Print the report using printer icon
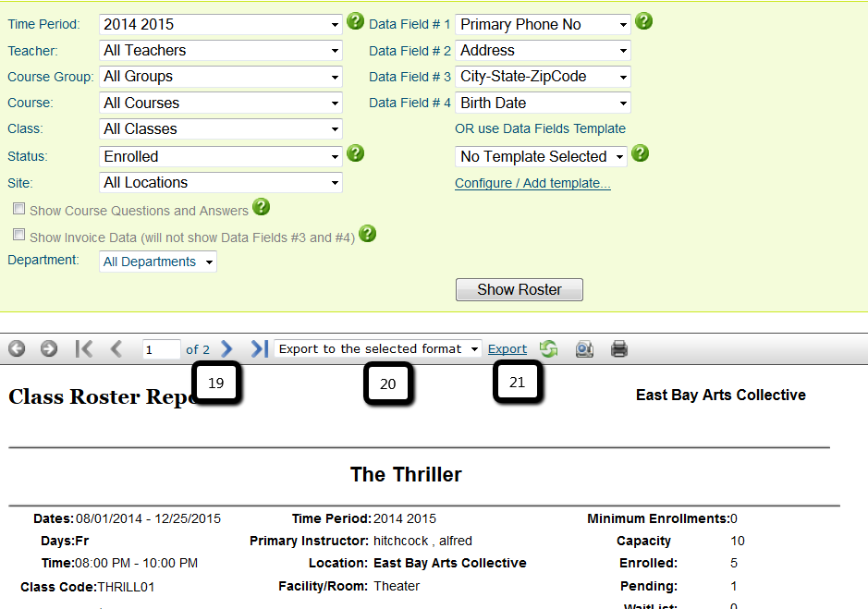 point(619,348)
